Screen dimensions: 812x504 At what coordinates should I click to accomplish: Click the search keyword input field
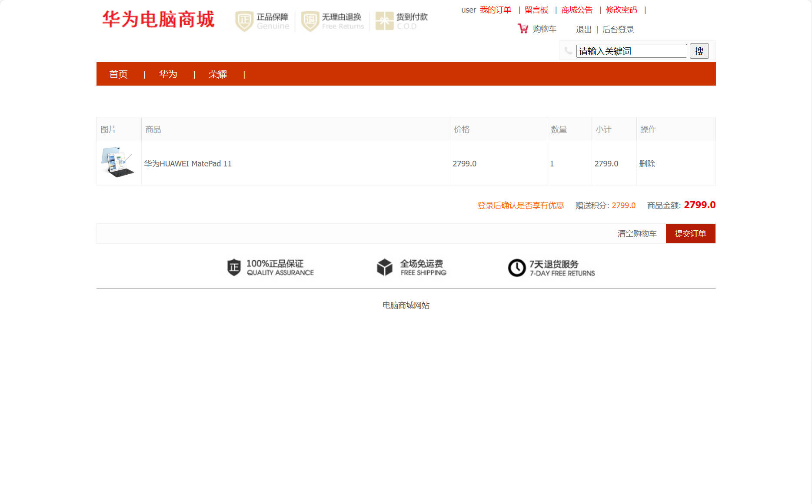[x=631, y=51]
